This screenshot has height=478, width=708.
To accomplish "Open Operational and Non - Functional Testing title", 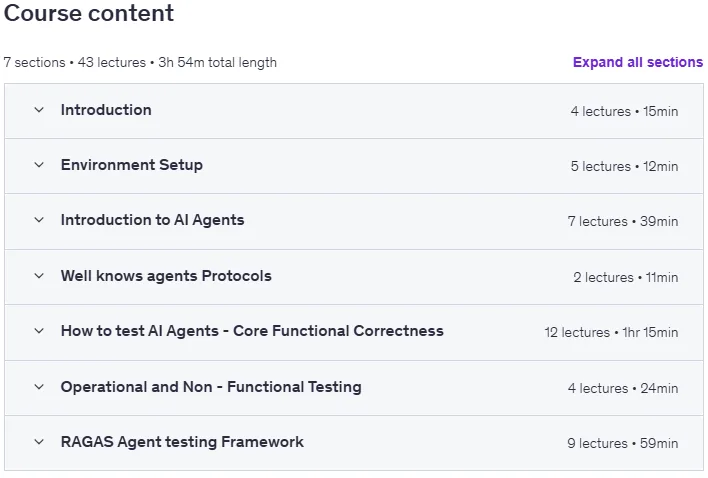I will coord(211,387).
